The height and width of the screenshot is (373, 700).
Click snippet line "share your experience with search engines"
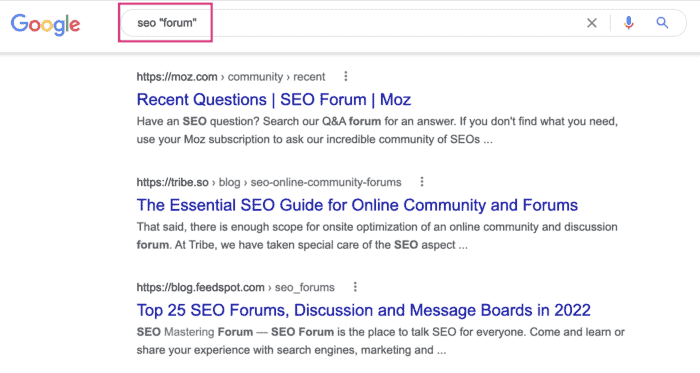point(291,350)
